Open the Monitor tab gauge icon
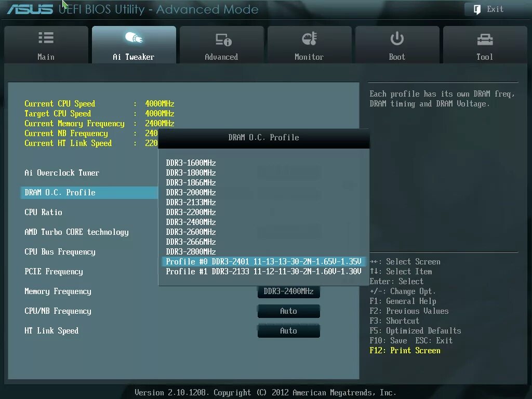This screenshot has height=399, width=532. click(x=310, y=38)
